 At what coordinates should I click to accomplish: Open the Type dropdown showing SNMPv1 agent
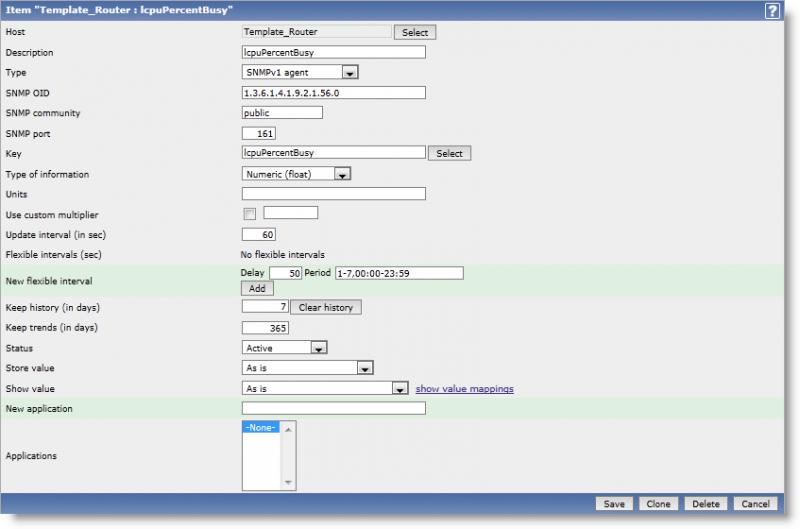pos(299,72)
